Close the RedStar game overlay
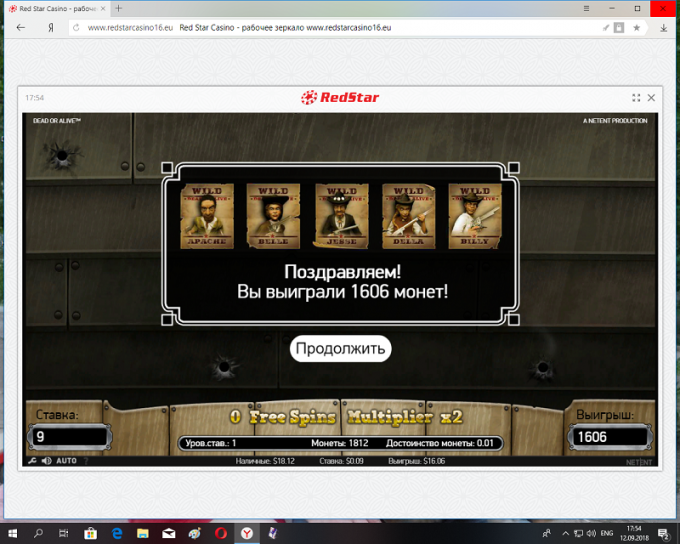The image size is (680, 544). [651, 98]
